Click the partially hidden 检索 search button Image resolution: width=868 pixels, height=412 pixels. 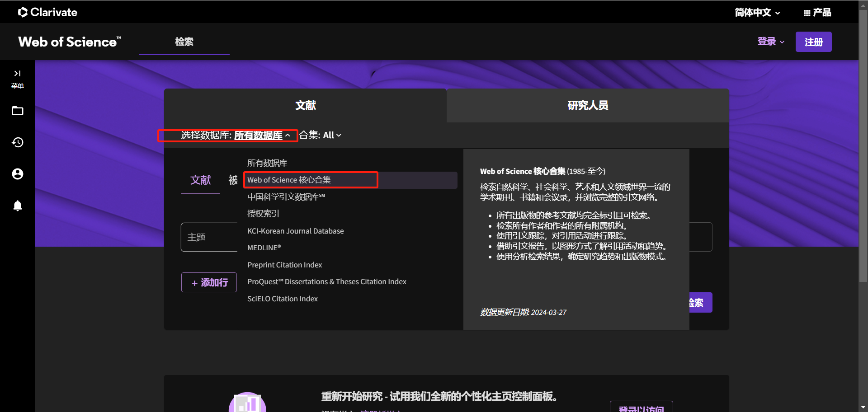pos(701,303)
